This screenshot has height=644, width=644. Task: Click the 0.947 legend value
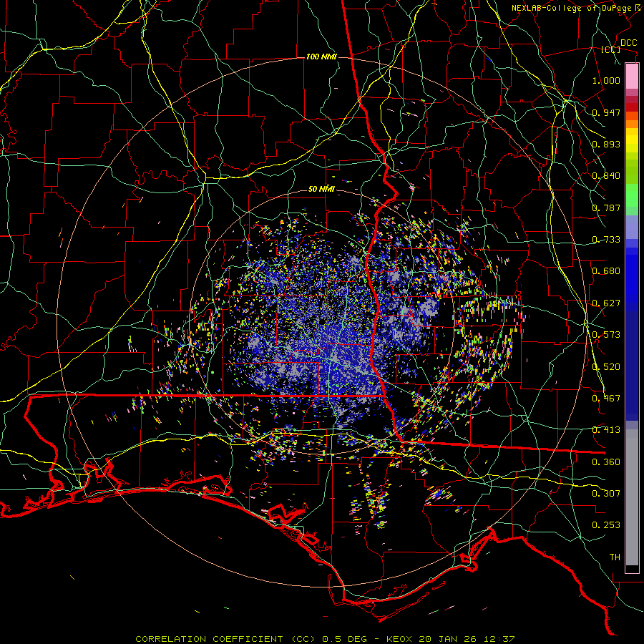(x=606, y=112)
